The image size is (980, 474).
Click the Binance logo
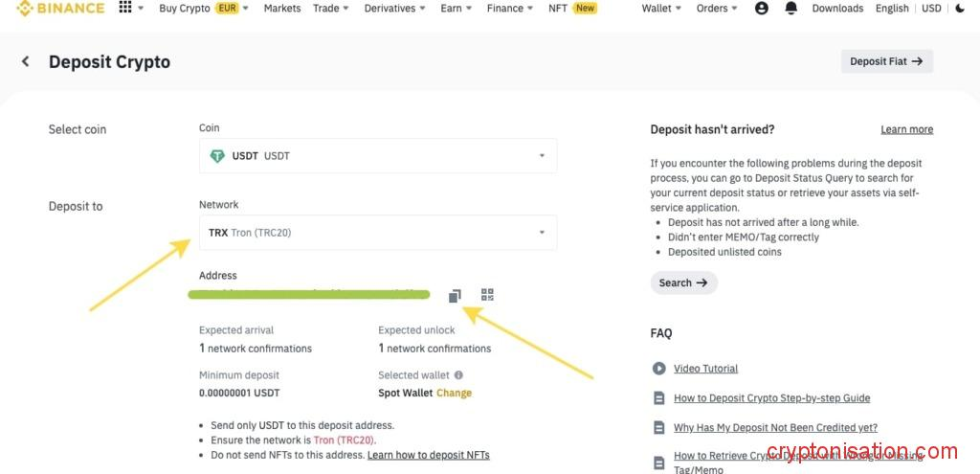pyautogui.click(x=60, y=9)
